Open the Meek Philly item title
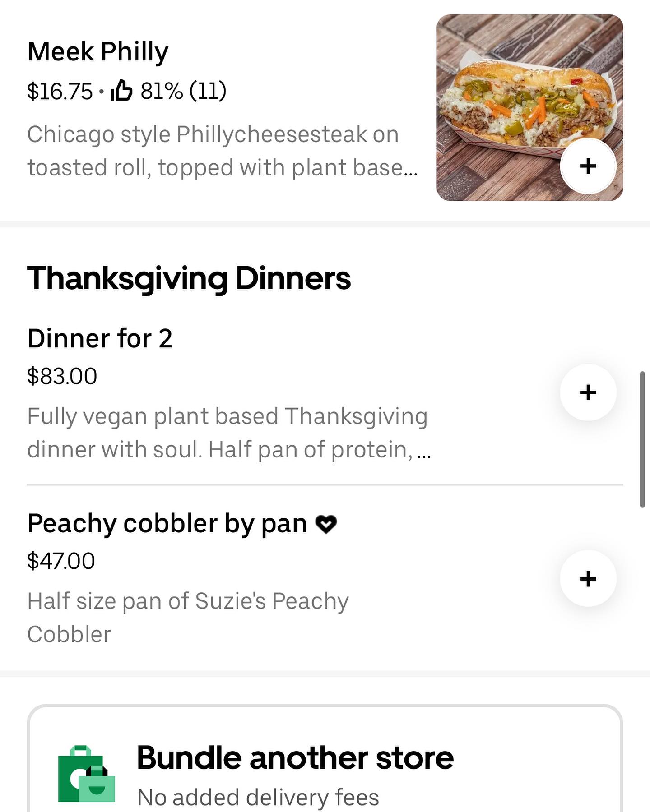Viewport: 650px width, 812px height. click(97, 51)
